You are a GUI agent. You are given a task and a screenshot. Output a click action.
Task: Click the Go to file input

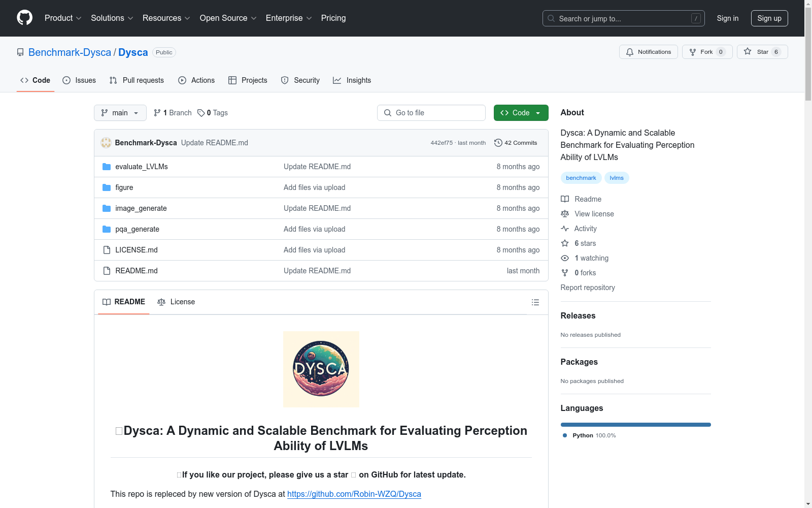tap(431, 113)
